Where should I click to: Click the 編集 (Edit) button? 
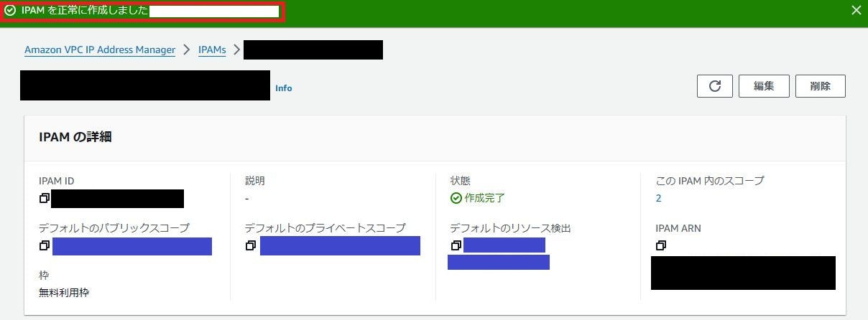coord(764,86)
